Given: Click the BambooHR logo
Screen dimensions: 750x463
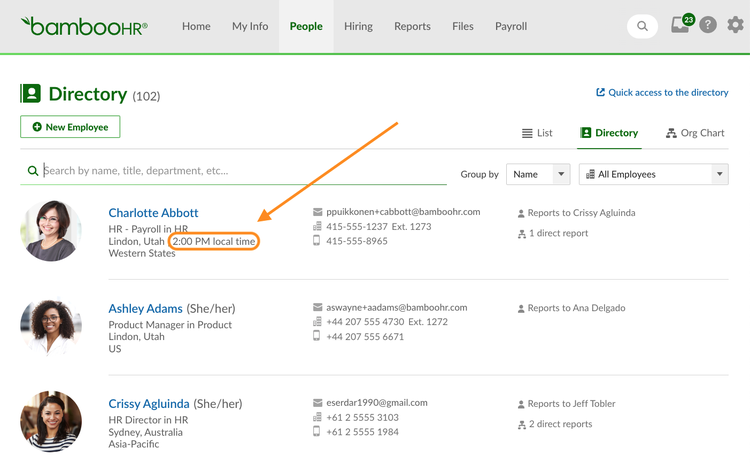Looking at the screenshot, I should click(84, 26).
